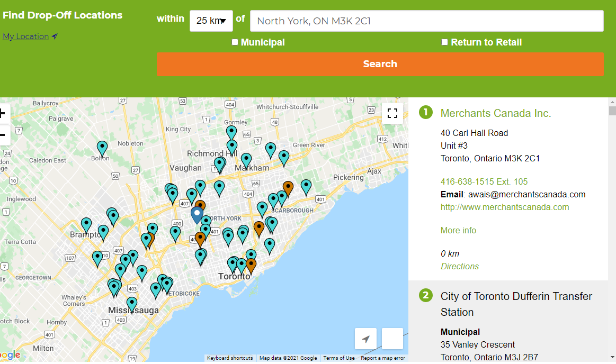Zoom out on the map

[3, 135]
